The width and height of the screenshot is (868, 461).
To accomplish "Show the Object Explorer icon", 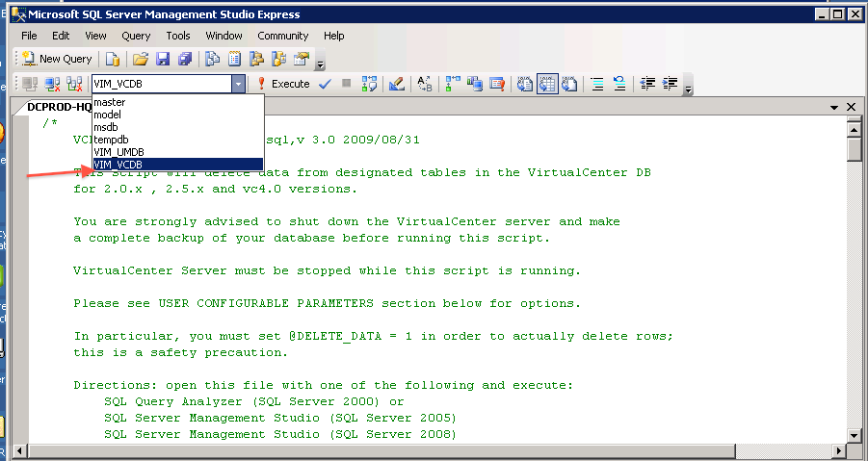I will [x=256, y=59].
